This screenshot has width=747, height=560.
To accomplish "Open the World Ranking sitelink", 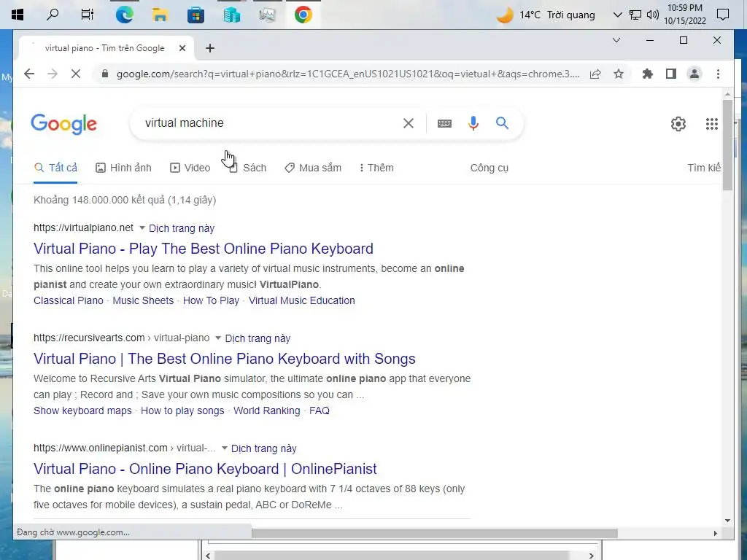I will (267, 411).
